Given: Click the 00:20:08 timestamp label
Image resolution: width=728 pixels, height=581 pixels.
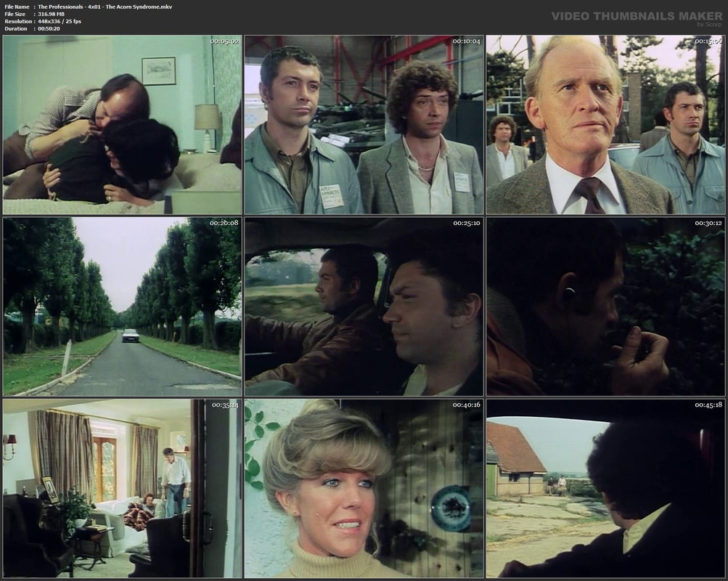Looking at the screenshot, I should click(x=224, y=223).
